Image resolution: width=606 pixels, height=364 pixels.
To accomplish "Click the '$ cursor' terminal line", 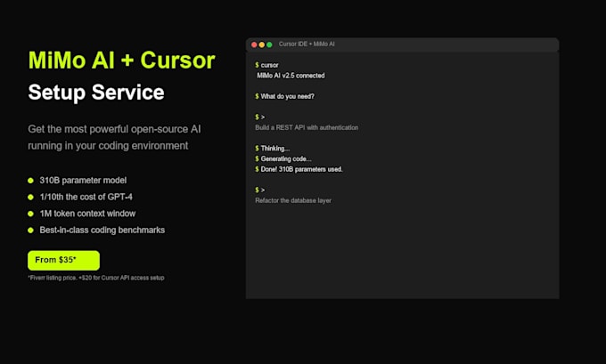I will coord(266,65).
